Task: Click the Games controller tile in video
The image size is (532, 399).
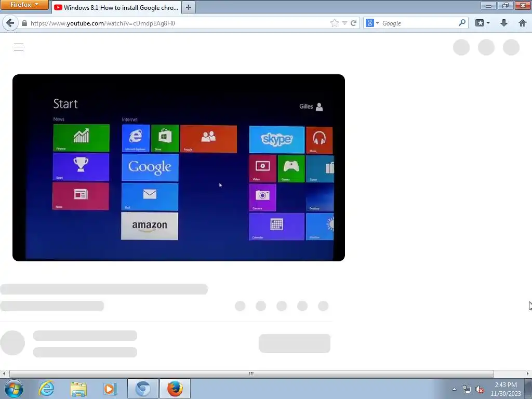Action: pos(291,169)
